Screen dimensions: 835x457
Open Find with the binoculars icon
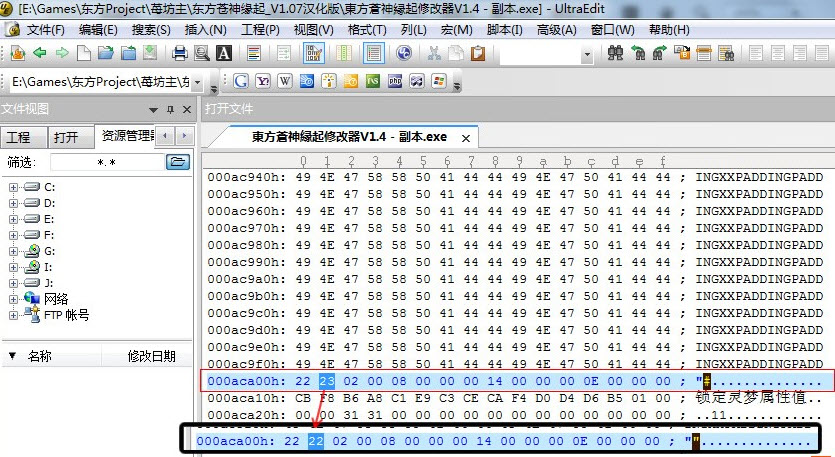[615, 53]
